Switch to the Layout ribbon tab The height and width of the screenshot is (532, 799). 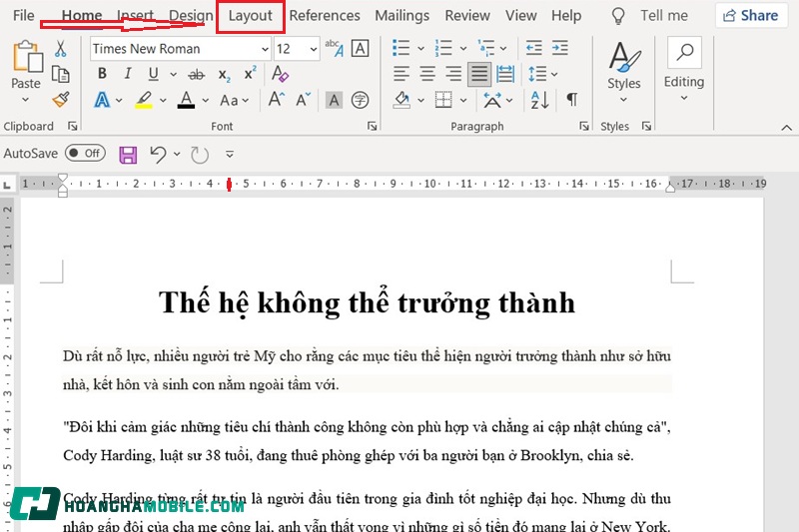250,16
